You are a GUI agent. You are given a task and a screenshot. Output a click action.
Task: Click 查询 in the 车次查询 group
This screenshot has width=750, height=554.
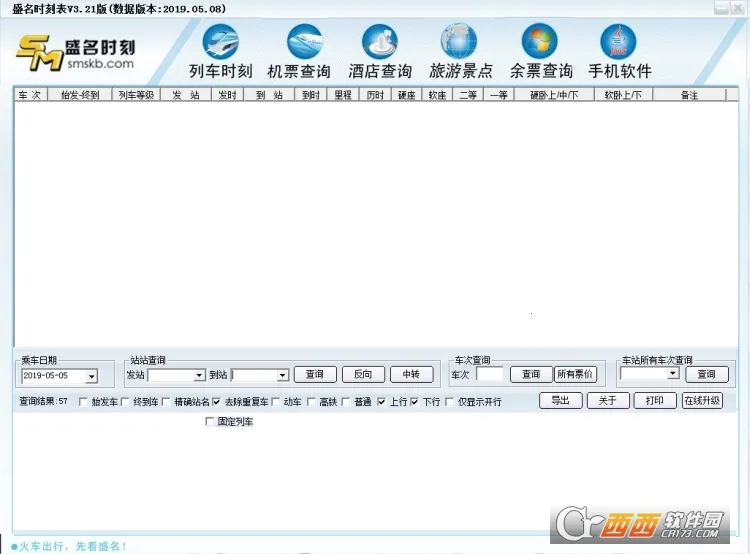(531, 374)
